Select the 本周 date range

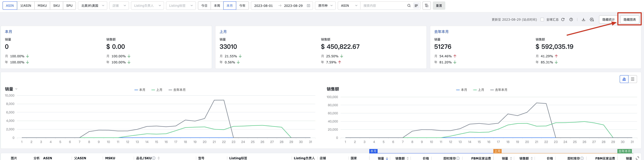(x=217, y=6)
